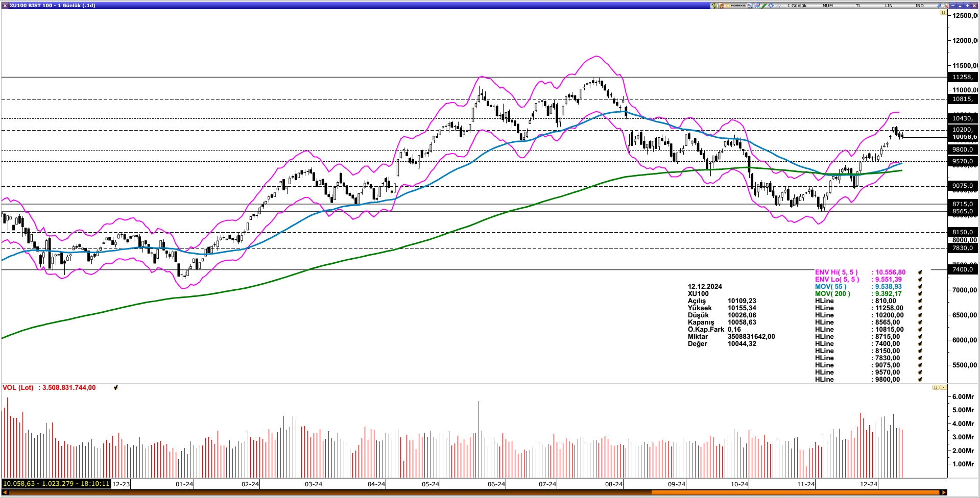Click the 10430 price level tag

pyautogui.click(x=963, y=118)
